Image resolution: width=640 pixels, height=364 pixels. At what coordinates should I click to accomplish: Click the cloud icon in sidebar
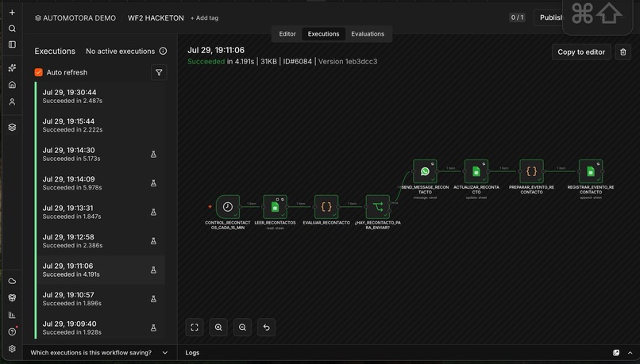point(12,281)
